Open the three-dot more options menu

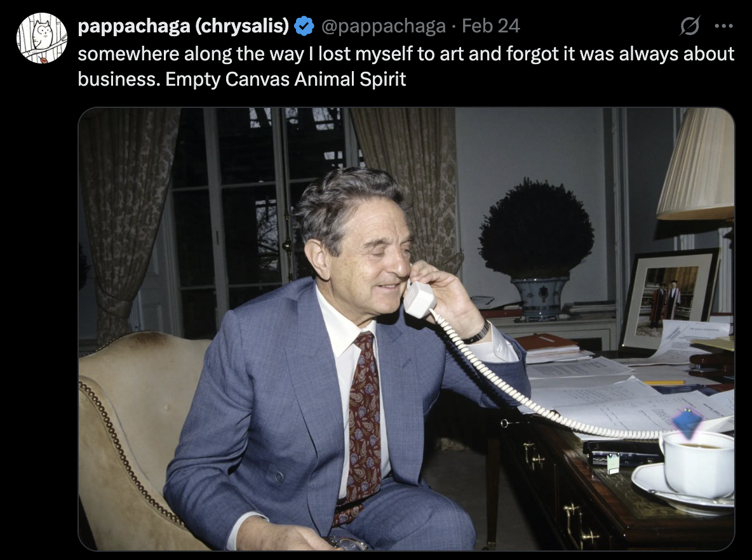pyautogui.click(x=723, y=26)
